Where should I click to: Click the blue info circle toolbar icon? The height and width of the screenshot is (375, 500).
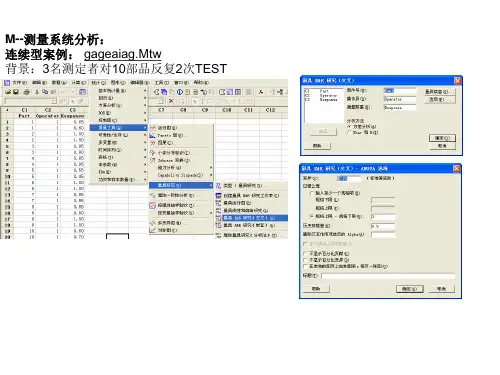pyautogui.click(x=180, y=92)
